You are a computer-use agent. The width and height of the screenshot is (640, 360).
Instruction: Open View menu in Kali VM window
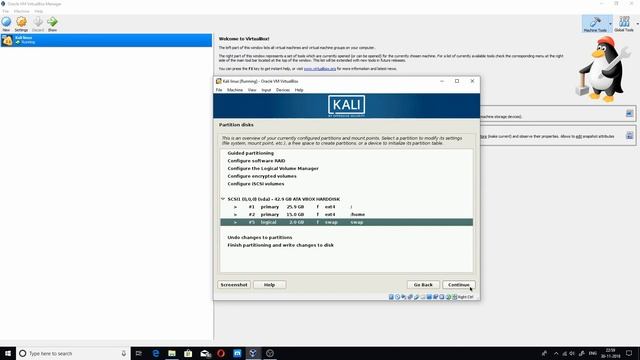(252, 90)
